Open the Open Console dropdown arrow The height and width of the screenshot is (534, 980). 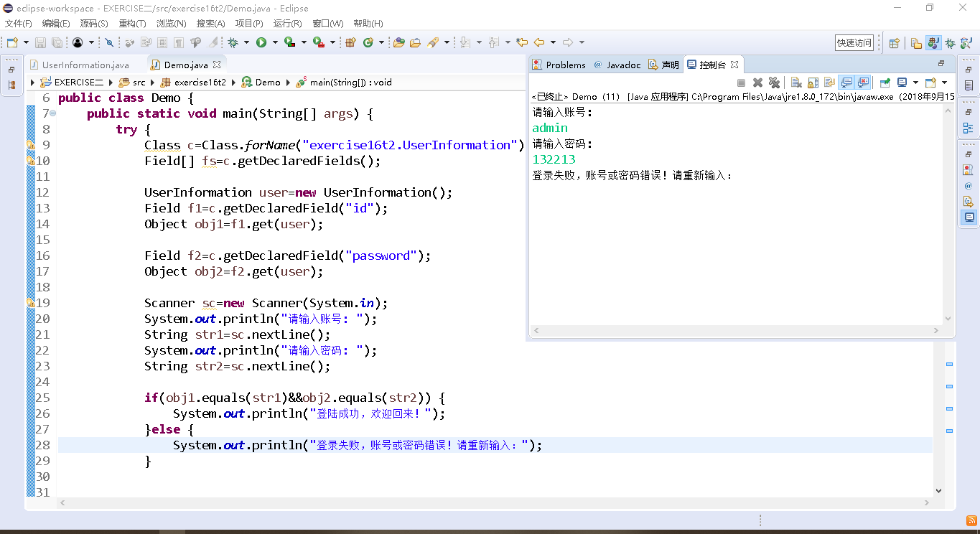tap(944, 83)
